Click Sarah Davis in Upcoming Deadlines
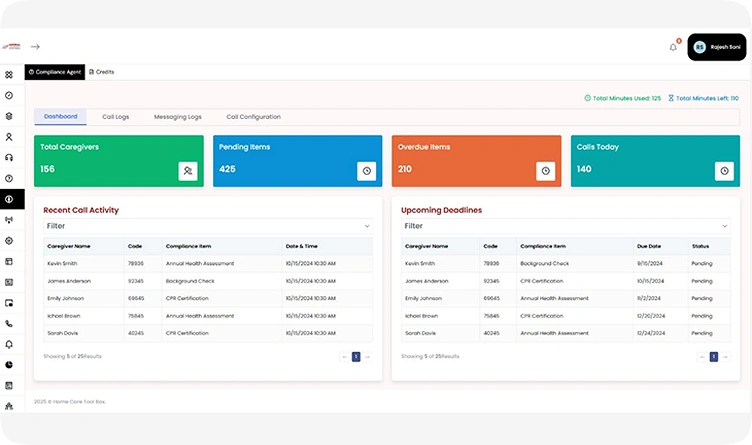Image resolution: width=752 pixels, height=445 pixels. [x=420, y=333]
